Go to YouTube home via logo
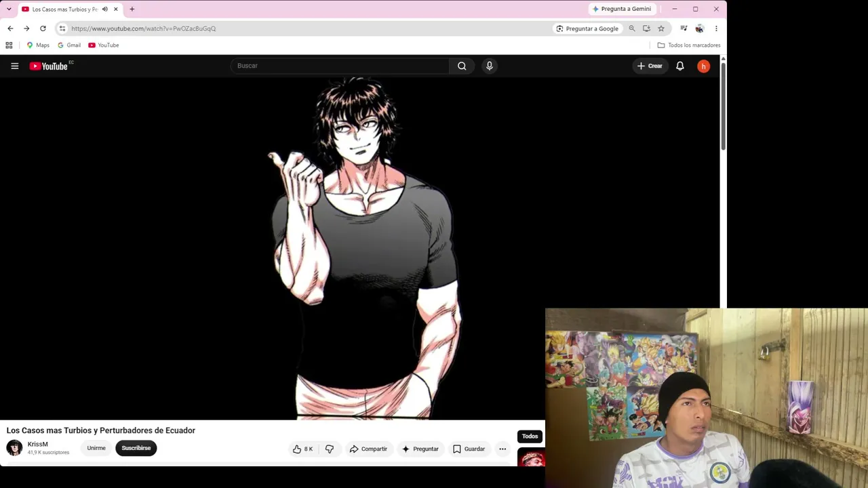 [x=49, y=66]
